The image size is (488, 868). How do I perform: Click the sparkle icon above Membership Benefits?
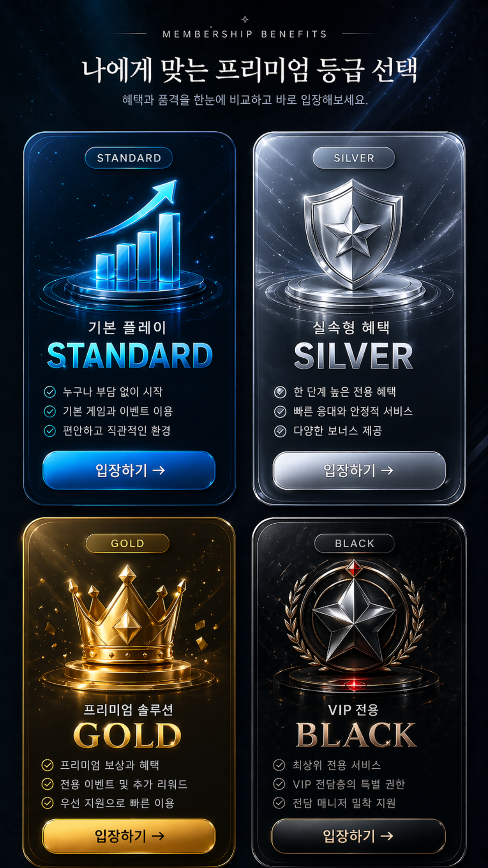(245, 19)
